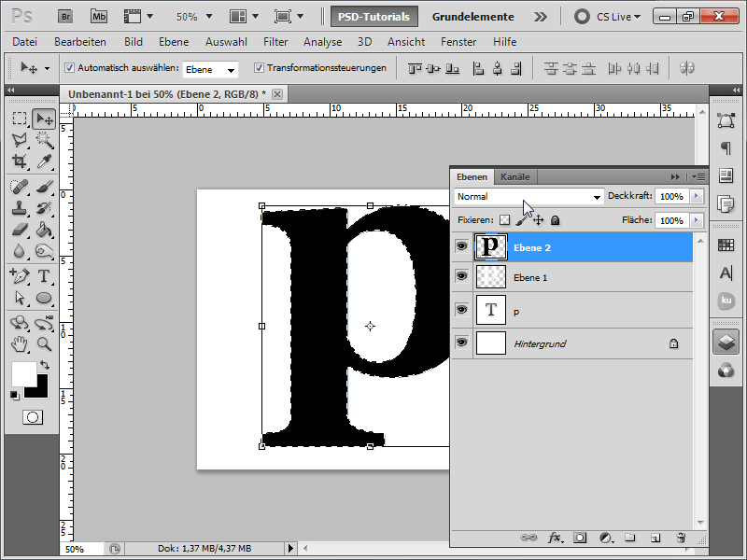Open the Filter menu
Image resolution: width=747 pixels, height=560 pixels.
275,42
